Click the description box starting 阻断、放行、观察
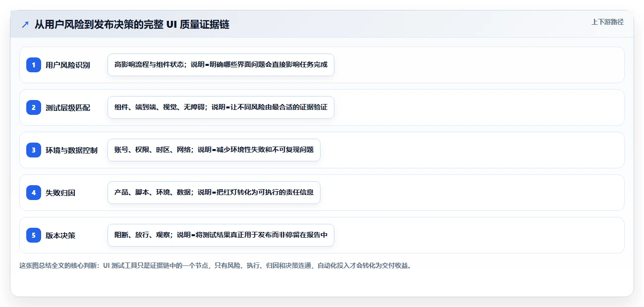 (x=221, y=235)
